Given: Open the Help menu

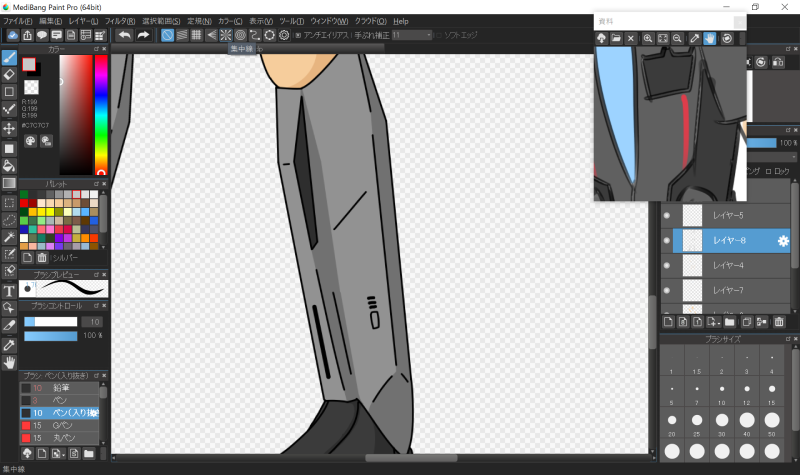Looking at the screenshot, I should tap(401, 21).
